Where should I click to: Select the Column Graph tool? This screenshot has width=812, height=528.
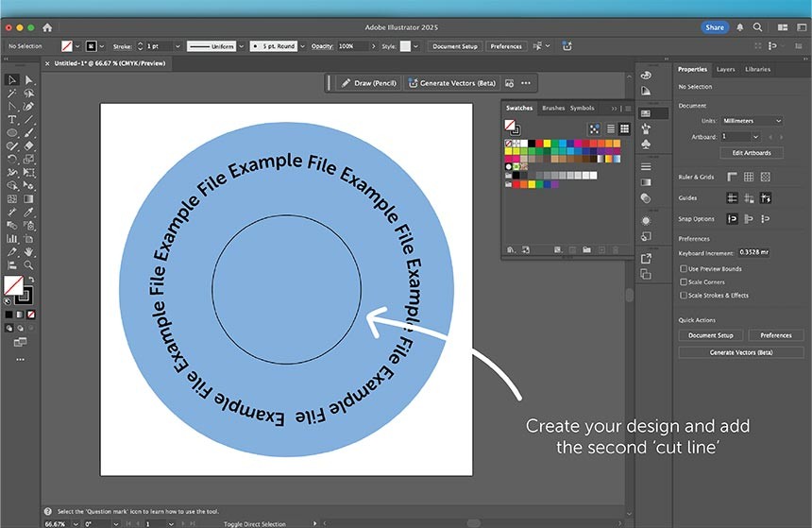coord(12,239)
